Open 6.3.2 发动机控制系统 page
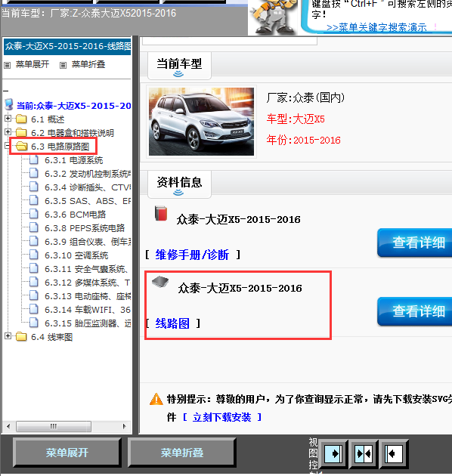The height and width of the screenshot is (476, 452). coord(88,174)
